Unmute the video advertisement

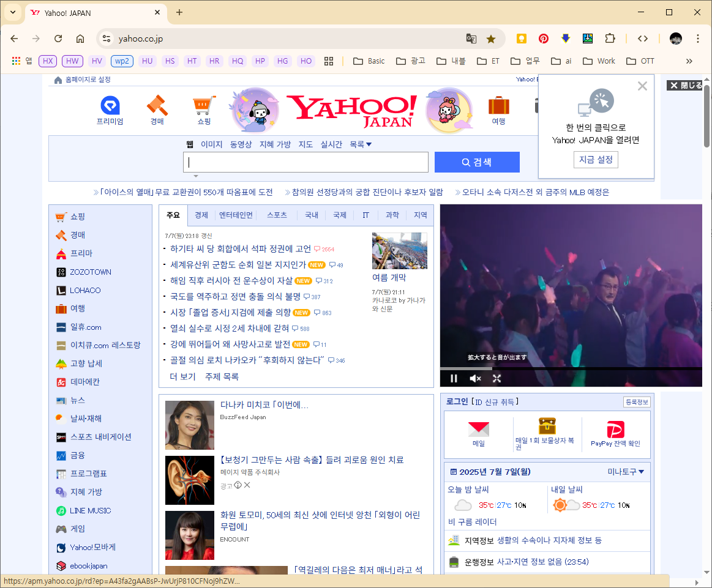[x=475, y=378]
